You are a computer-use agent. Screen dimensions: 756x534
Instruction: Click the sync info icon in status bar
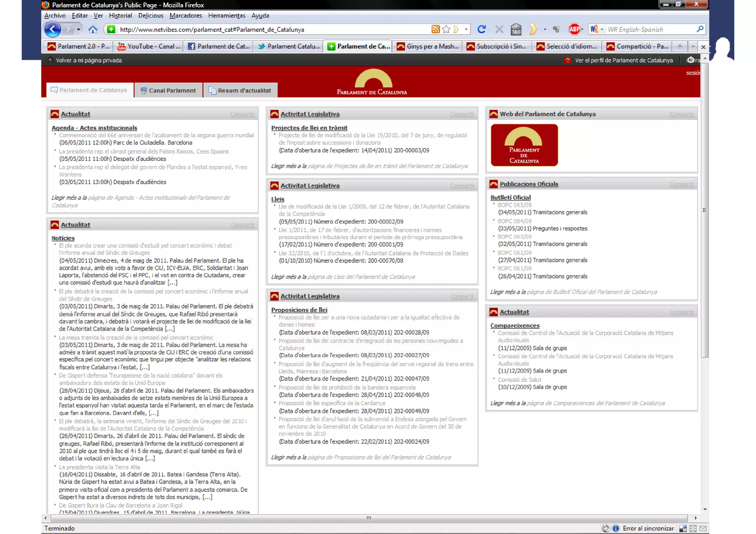(x=615, y=528)
